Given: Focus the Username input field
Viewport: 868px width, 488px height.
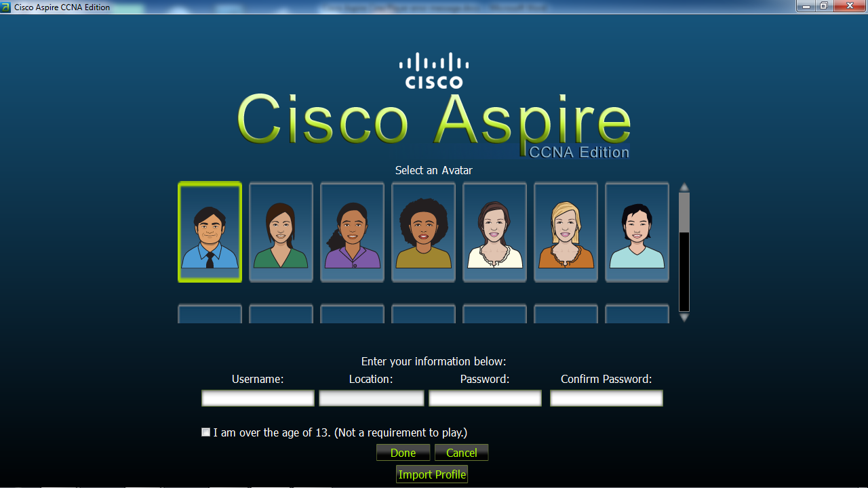Looking at the screenshot, I should tap(258, 398).
